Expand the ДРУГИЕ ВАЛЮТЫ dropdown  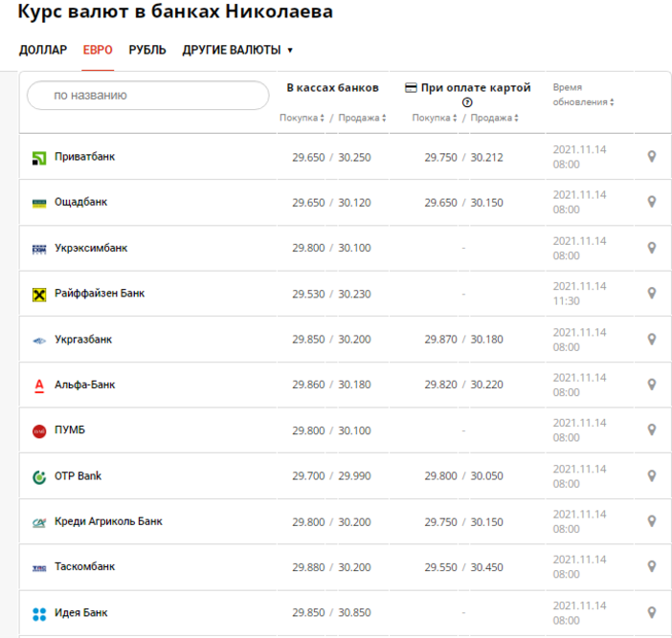point(237,50)
